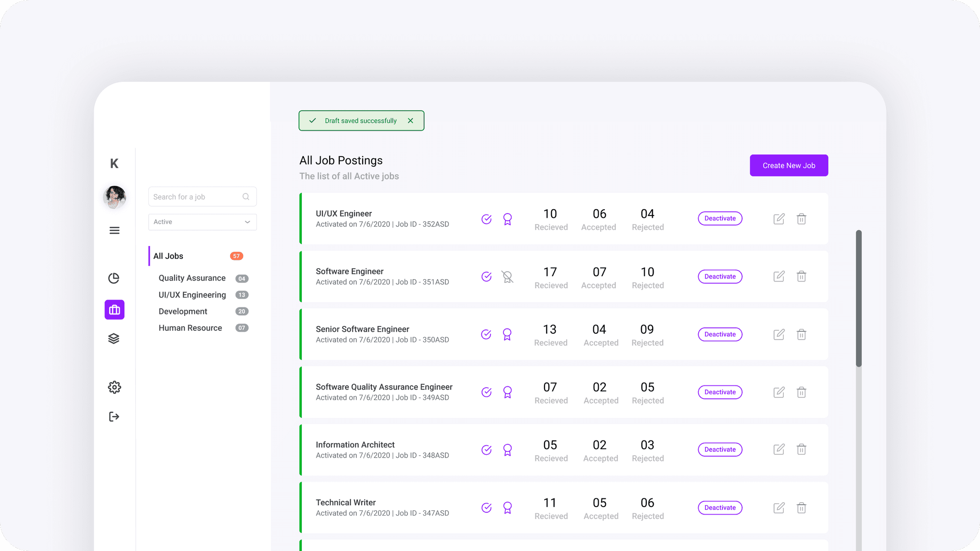Screen dimensions: 980x551
Task: Click the search magnifier icon
Action: [x=246, y=197]
